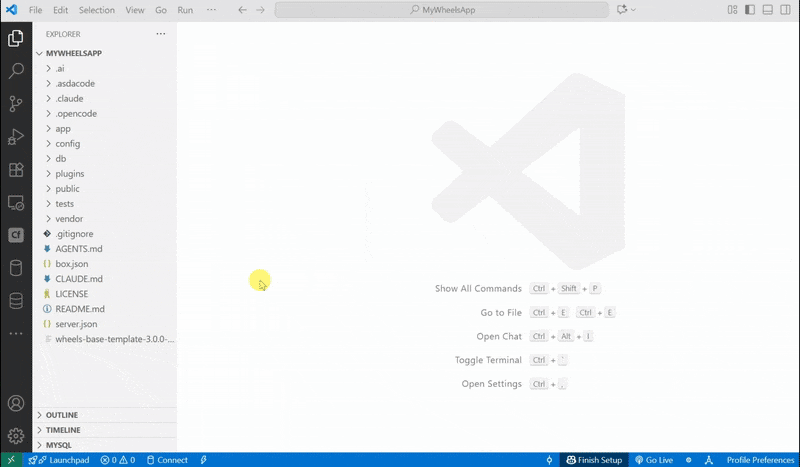
Task: Open the Go menu
Action: [x=161, y=10]
